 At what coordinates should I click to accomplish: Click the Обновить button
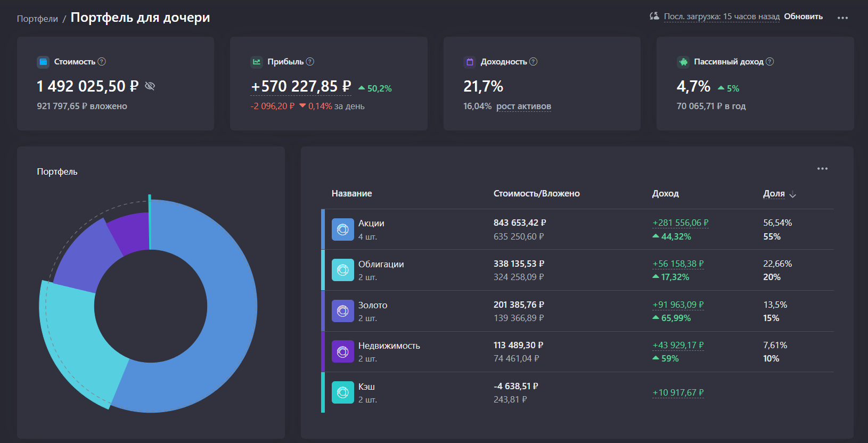(803, 17)
